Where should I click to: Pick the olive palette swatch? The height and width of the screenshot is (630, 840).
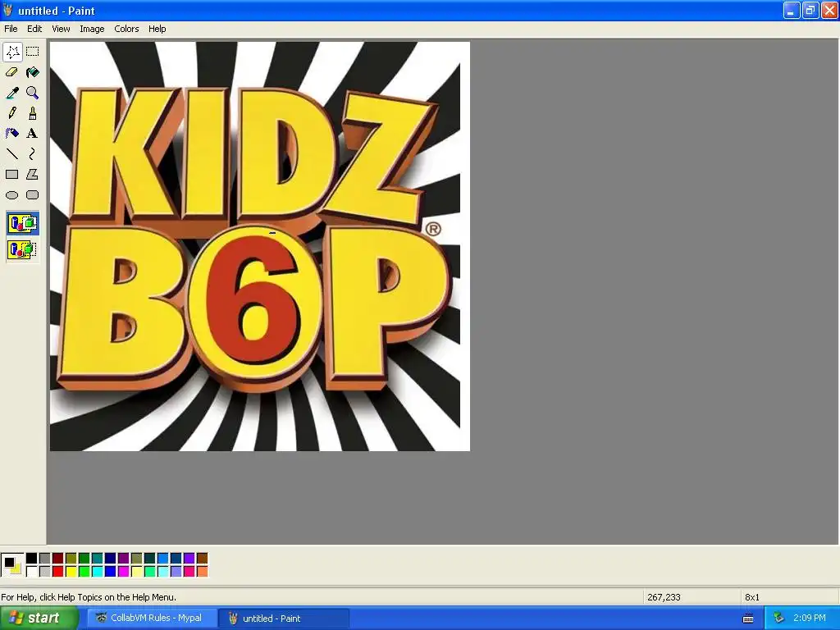point(71,558)
